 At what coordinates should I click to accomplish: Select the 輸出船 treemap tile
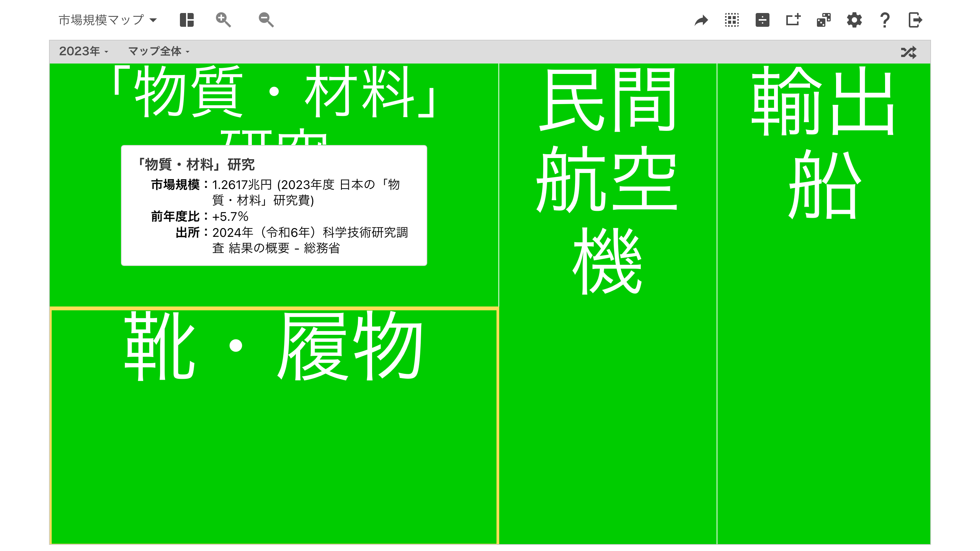824,304
